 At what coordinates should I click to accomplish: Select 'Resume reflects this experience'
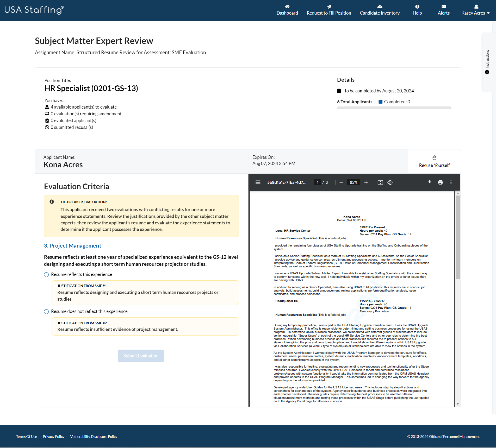tap(46, 274)
